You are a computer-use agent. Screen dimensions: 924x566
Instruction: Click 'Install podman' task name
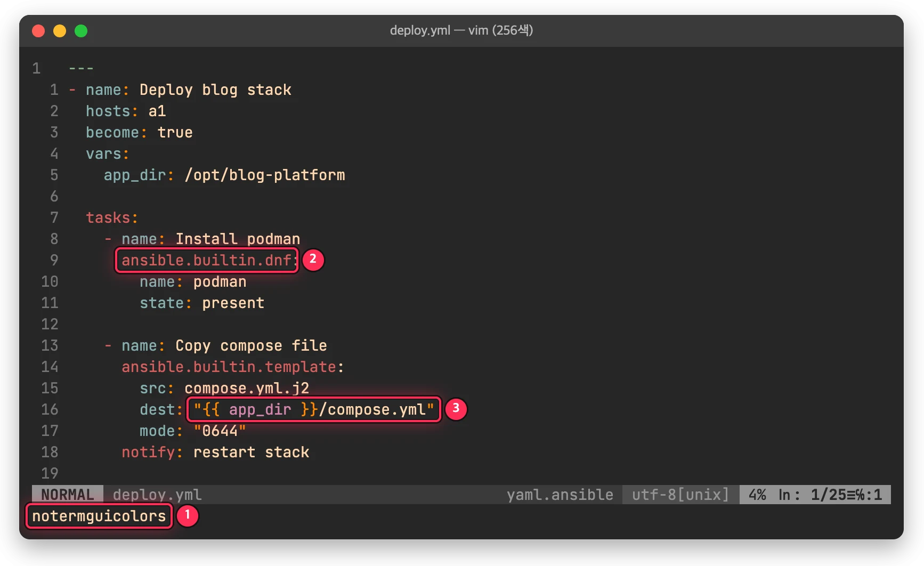pos(238,239)
